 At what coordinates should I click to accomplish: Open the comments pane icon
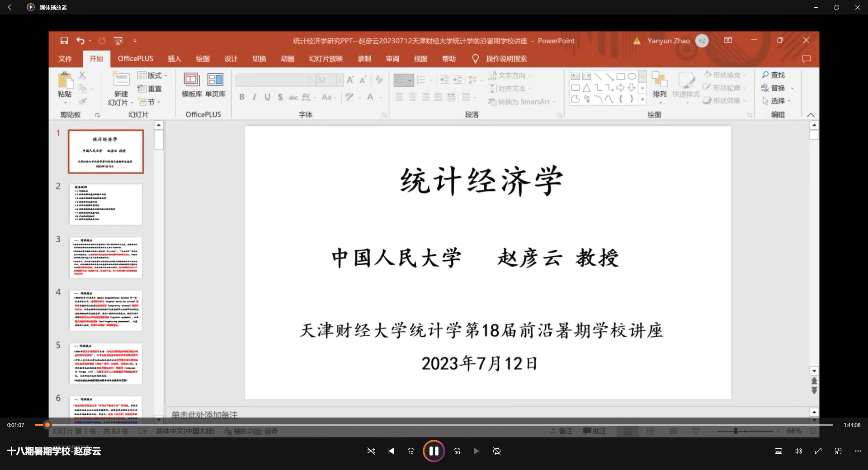click(x=807, y=59)
